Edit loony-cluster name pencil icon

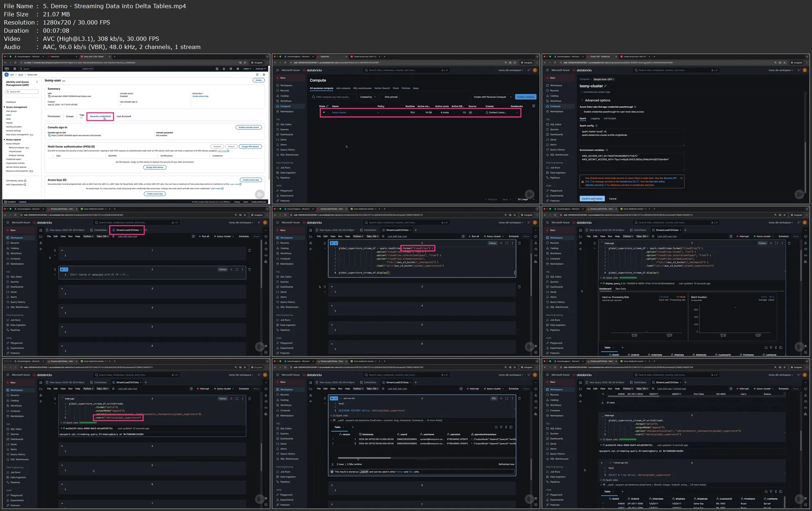(605, 86)
